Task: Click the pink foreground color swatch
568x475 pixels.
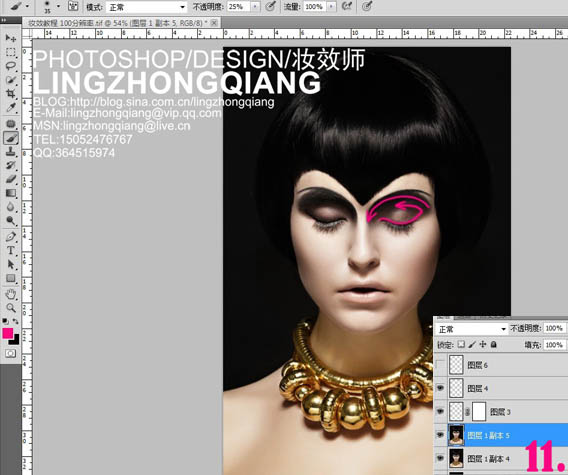Action: [x=8, y=333]
